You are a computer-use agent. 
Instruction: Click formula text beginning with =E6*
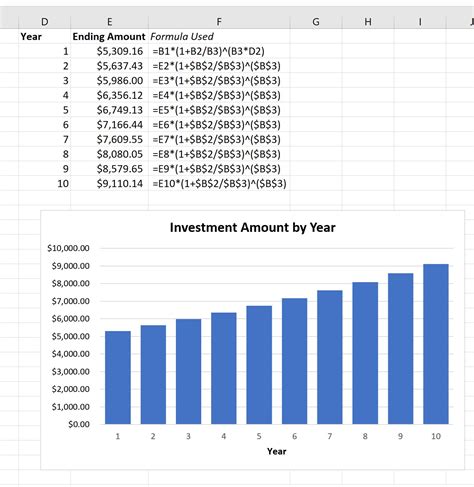click(216, 124)
